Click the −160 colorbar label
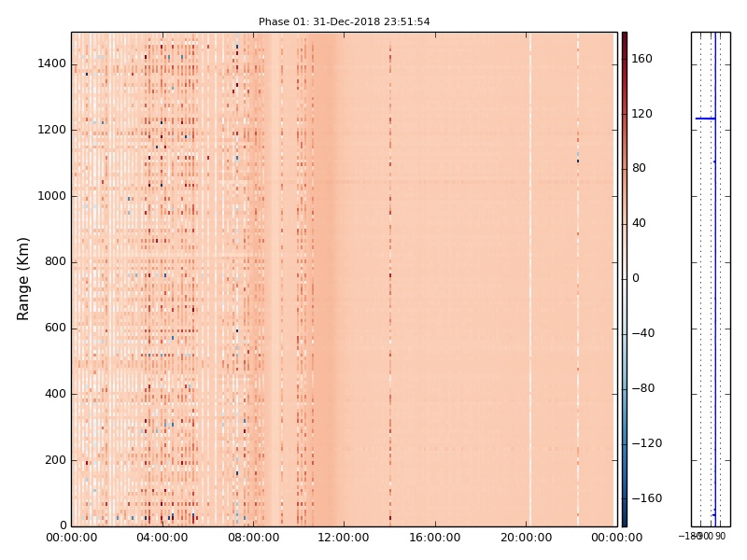Screen dimensions: 747x560 (647, 498)
